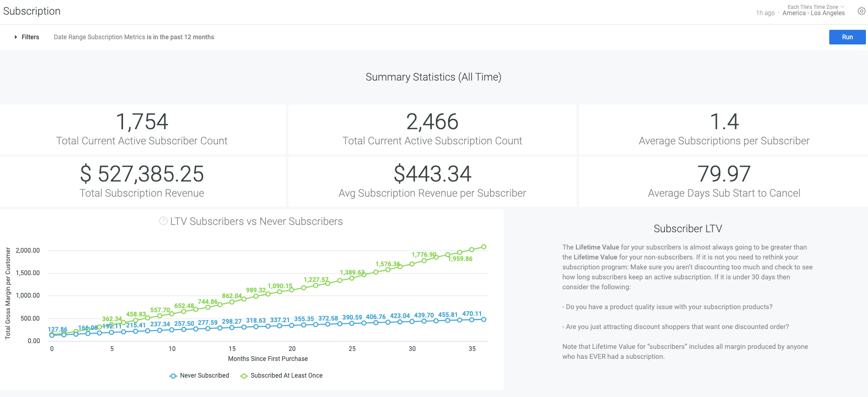This screenshot has height=397, width=868.
Task: Open dashboard settings gear menu
Action: [861, 11]
